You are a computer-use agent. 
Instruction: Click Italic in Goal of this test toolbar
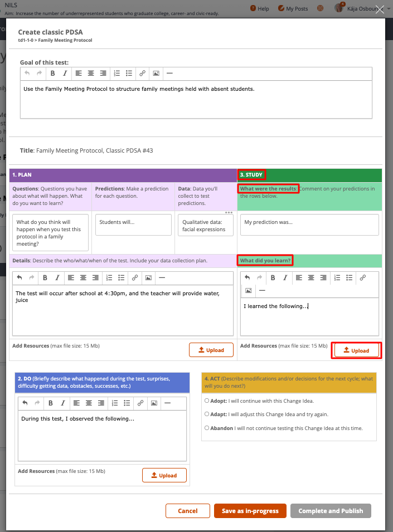click(65, 74)
